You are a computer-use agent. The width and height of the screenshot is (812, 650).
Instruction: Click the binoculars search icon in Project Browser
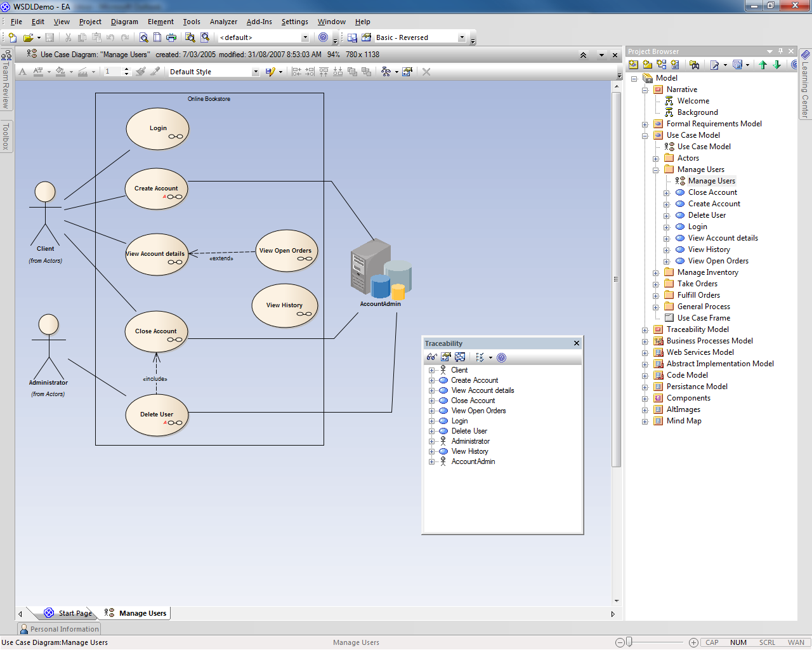coord(694,65)
